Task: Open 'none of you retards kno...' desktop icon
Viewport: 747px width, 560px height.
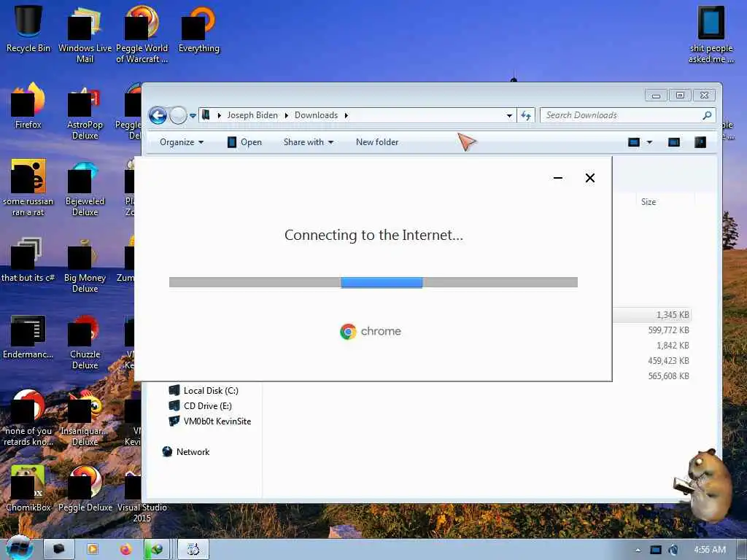Action: (28, 417)
